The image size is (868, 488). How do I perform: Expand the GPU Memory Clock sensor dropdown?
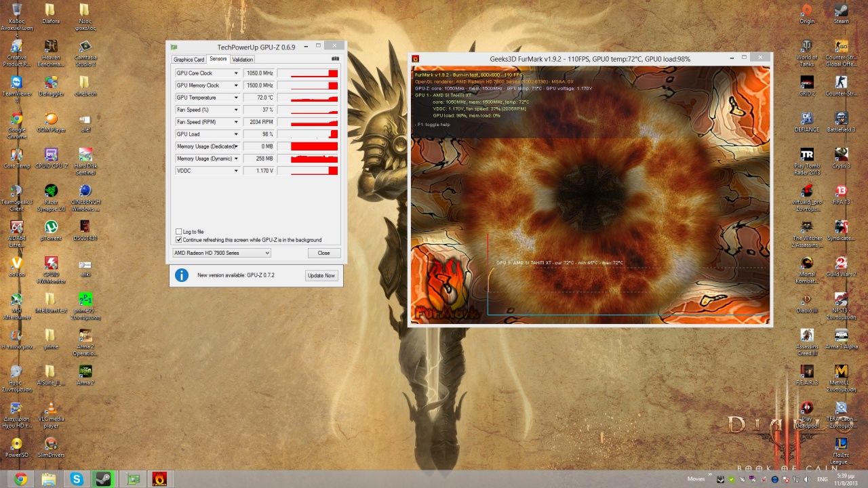(x=236, y=85)
